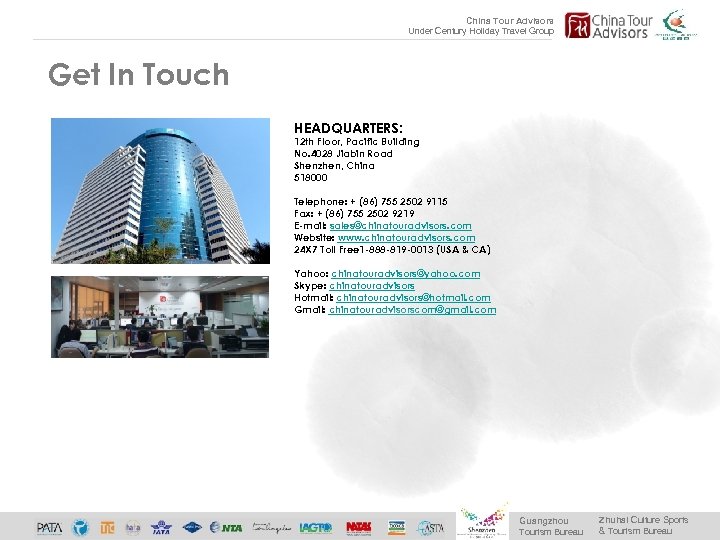Viewport: 720px width, 540px height.
Task: Select the headquarters building photo
Action: click(160, 191)
